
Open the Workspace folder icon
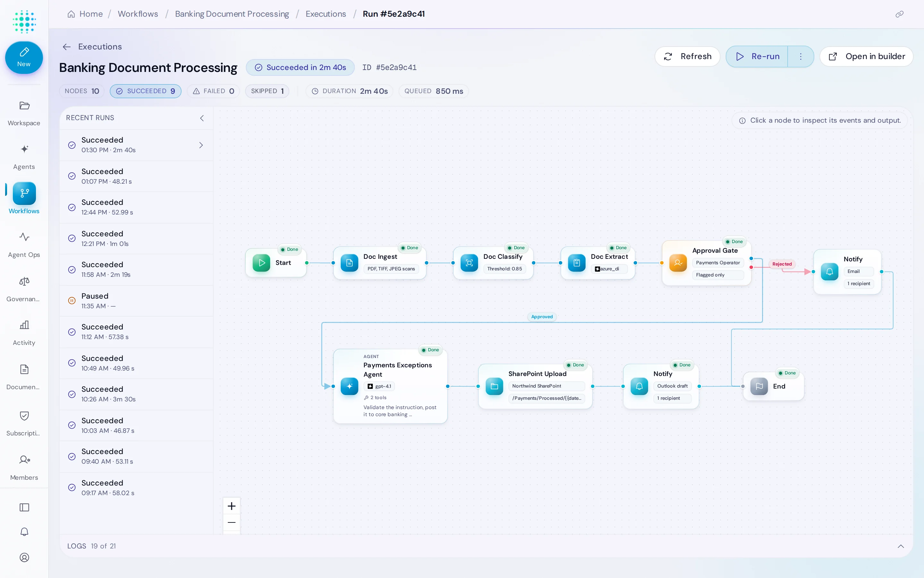tap(24, 106)
